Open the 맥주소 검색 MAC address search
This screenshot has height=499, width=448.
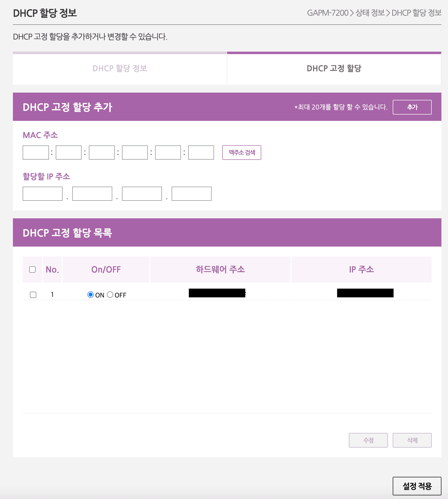242,153
